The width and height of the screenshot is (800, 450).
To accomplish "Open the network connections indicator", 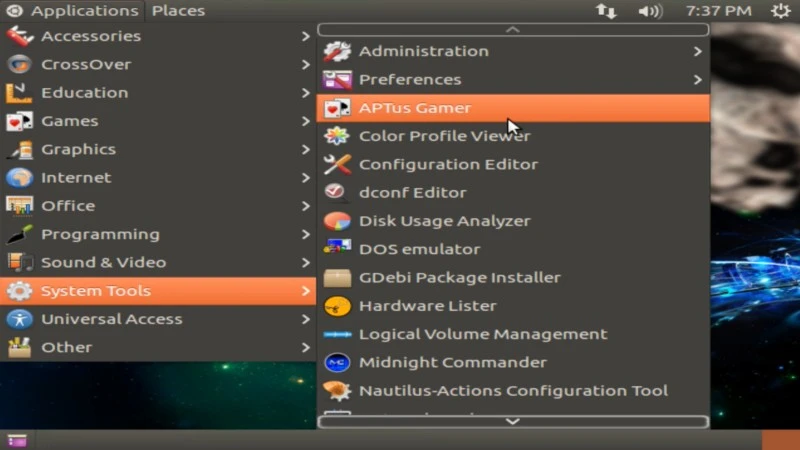I will pyautogui.click(x=606, y=11).
